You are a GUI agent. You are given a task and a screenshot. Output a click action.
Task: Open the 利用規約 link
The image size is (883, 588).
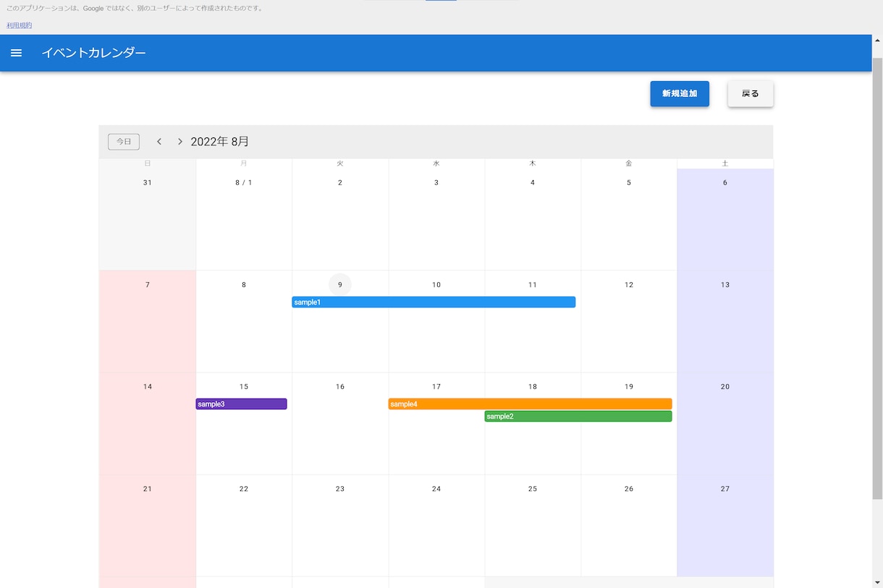[x=20, y=25]
